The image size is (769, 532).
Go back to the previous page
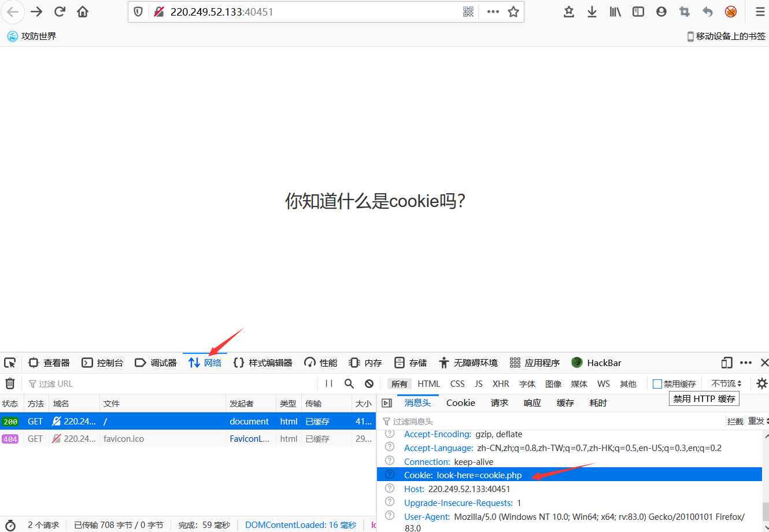[x=12, y=12]
